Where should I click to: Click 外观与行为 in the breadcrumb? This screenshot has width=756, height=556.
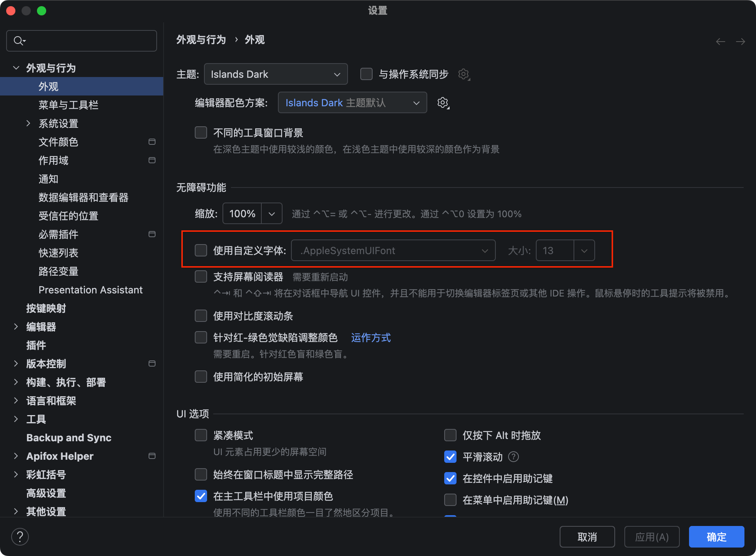point(201,40)
